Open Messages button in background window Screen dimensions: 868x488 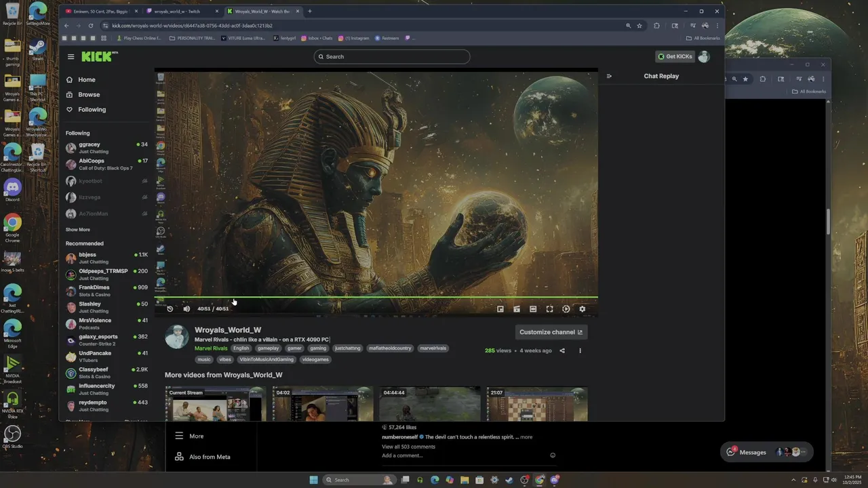[766, 452]
